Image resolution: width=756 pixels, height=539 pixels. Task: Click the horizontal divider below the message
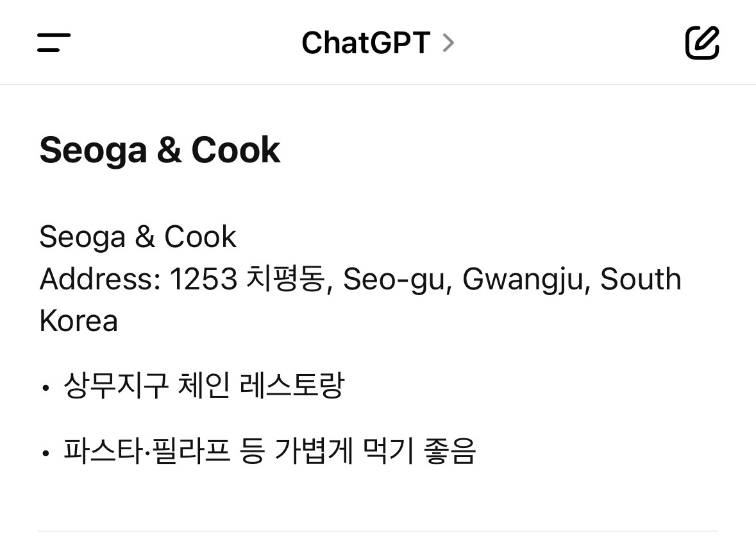click(378, 531)
